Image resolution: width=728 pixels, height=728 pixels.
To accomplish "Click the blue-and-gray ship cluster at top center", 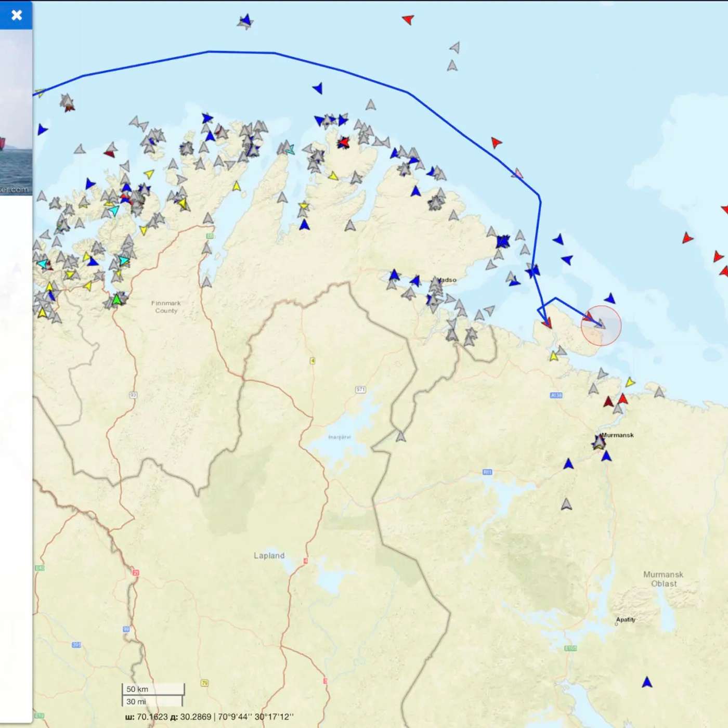I will coord(245,21).
